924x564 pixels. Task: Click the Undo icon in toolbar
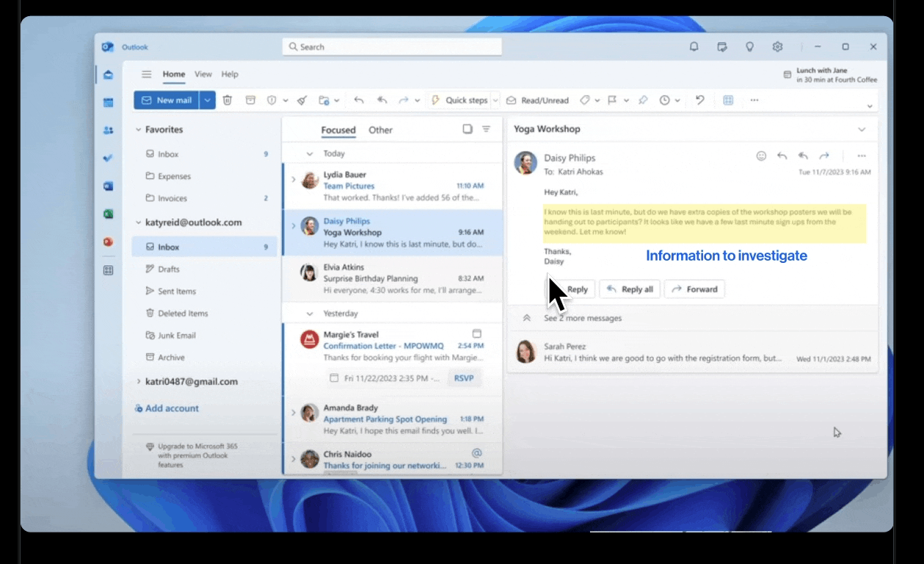coord(699,100)
